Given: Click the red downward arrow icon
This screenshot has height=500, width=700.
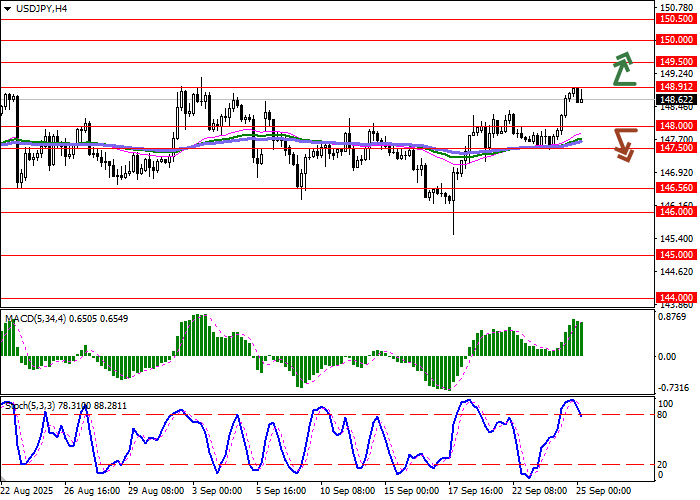Looking at the screenshot, I should click(x=624, y=144).
